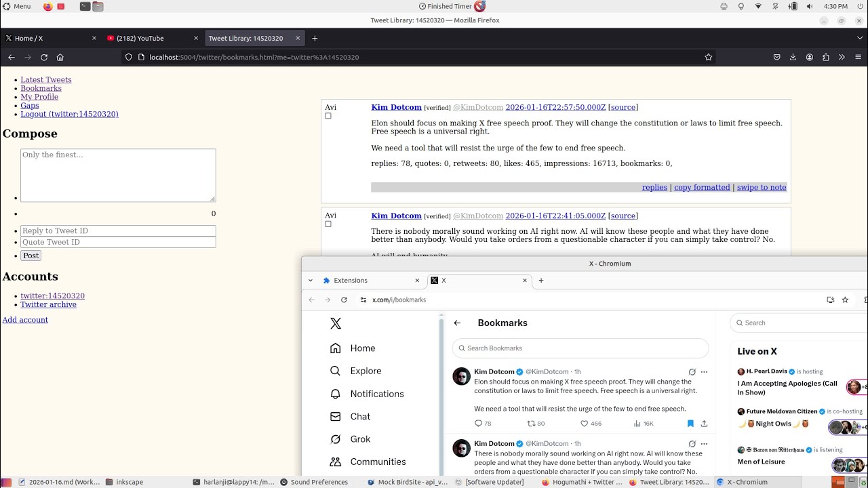This screenshot has height=488, width=868.
Task: Click Reply to Tweet ID field
Action: 118,231
